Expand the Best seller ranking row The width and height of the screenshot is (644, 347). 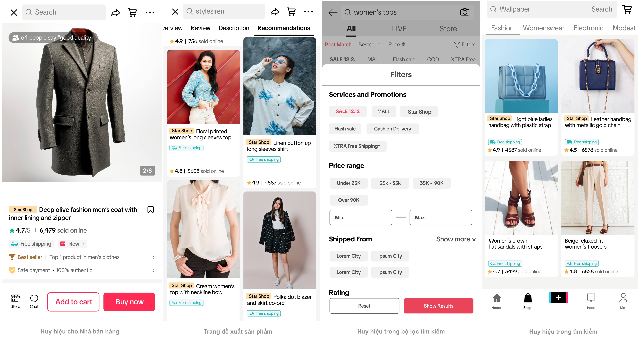pos(82,257)
